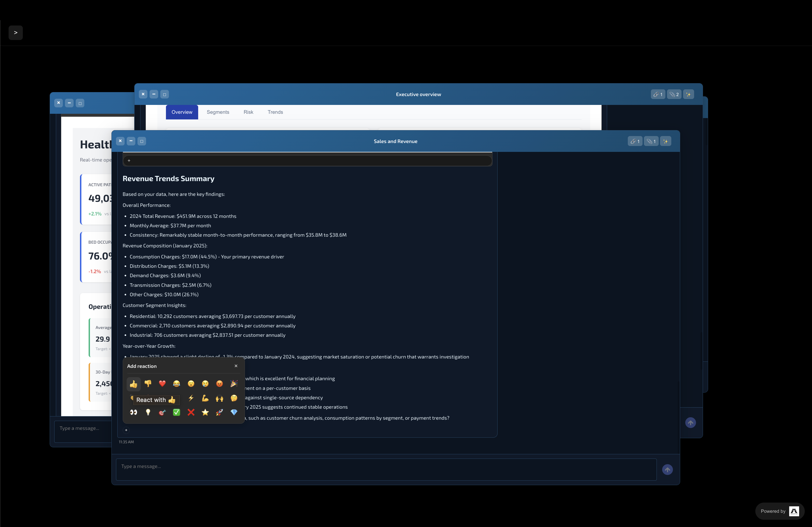Open the AI sparkle assistant on Executive overview
812x527 pixels.
click(689, 94)
